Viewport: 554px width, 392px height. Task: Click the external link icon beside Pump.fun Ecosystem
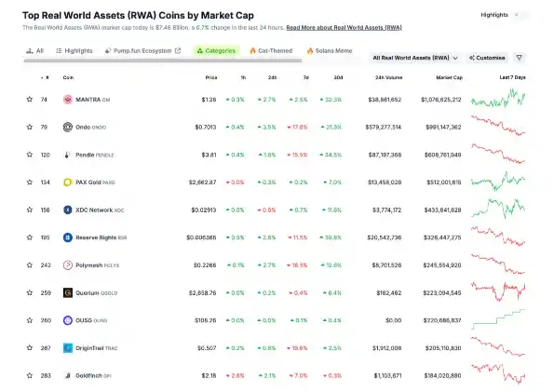pyautogui.click(x=178, y=51)
